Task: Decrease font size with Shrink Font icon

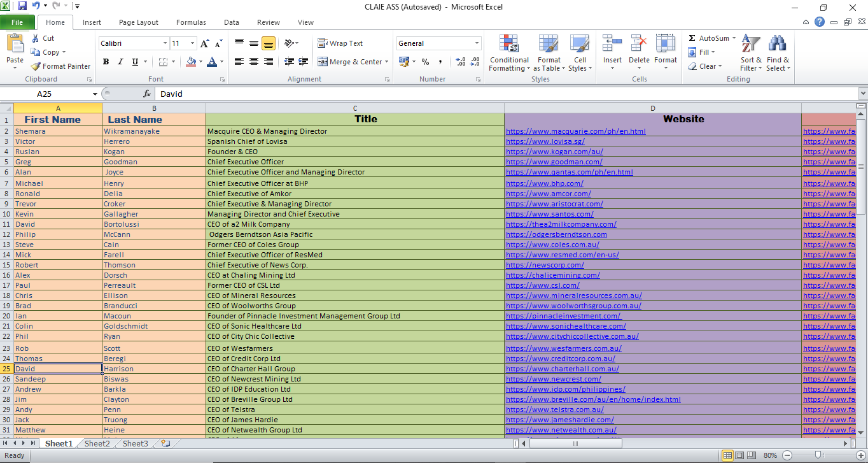Action: [218, 43]
